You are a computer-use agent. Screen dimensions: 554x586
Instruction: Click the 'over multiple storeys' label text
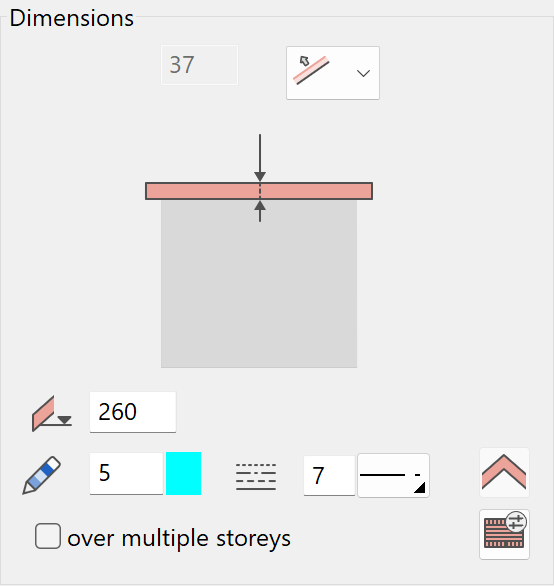pyautogui.click(x=179, y=539)
